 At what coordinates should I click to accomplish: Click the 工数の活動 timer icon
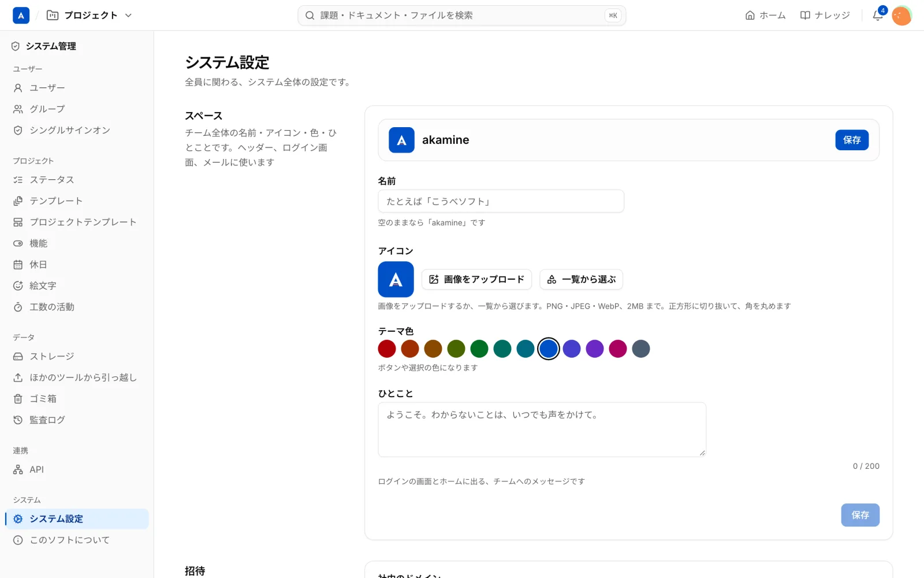click(18, 307)
